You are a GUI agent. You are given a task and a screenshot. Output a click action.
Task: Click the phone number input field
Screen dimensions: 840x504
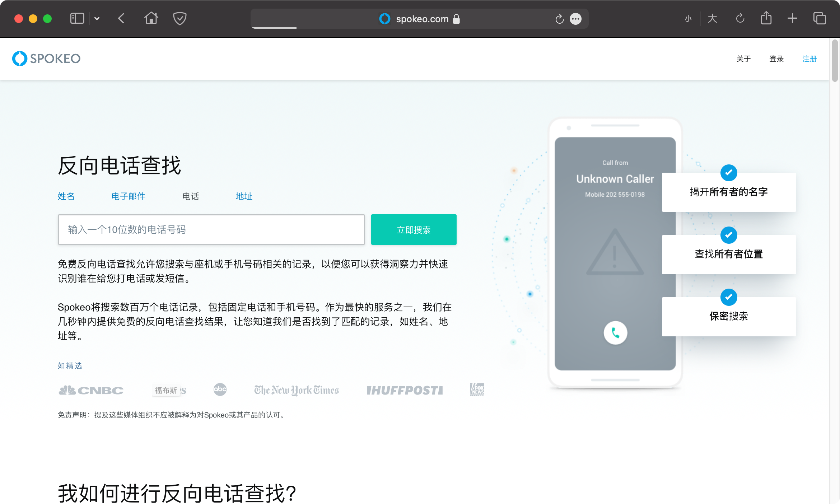point(211,230)
